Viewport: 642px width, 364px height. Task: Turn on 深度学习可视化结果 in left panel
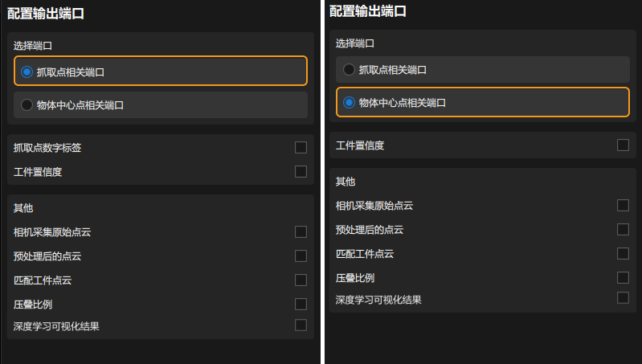(301, 325)
